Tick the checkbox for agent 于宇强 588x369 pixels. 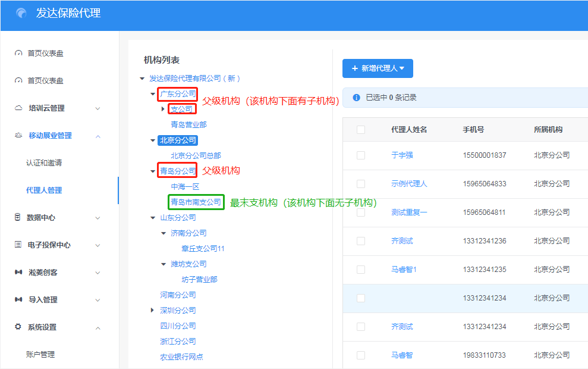[361, 155]
